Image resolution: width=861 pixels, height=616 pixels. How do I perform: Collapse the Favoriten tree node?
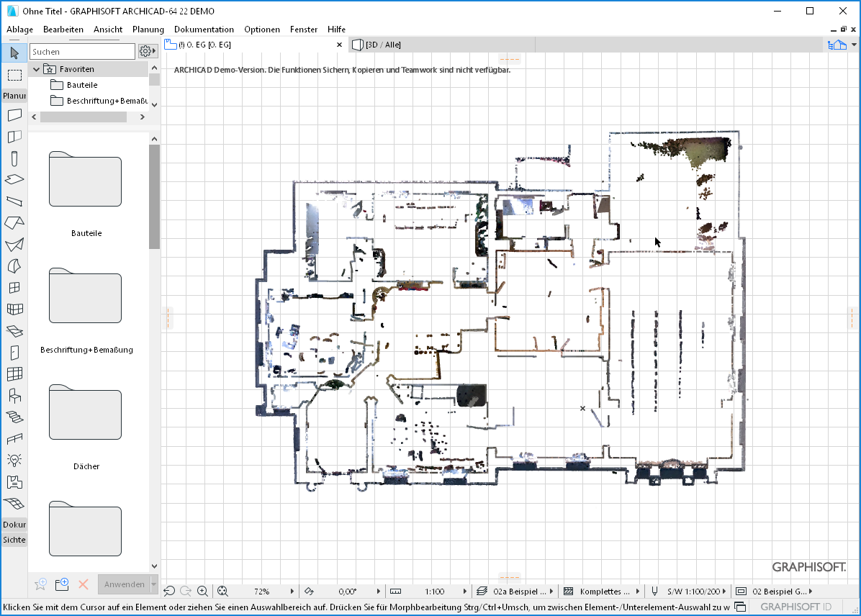(36, 69)
